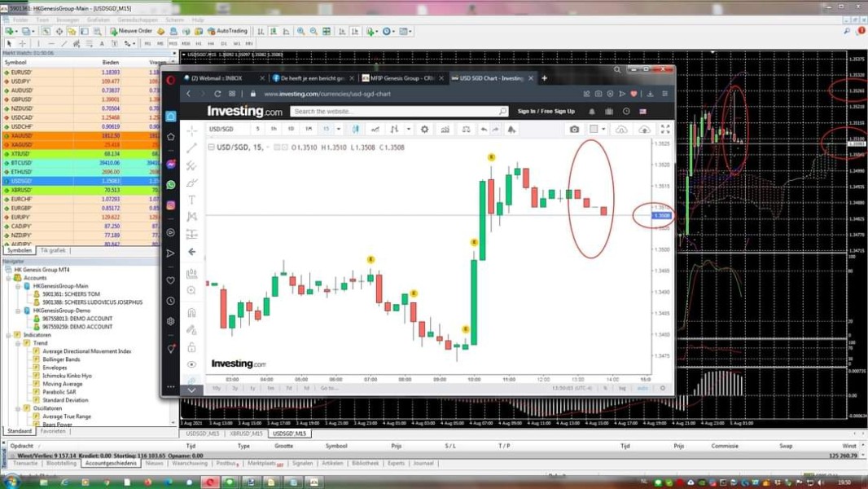Screen dimensions: 868x489
Task: Save the chart layout with the cloud upload icon
Action: (x=644, y=129)
